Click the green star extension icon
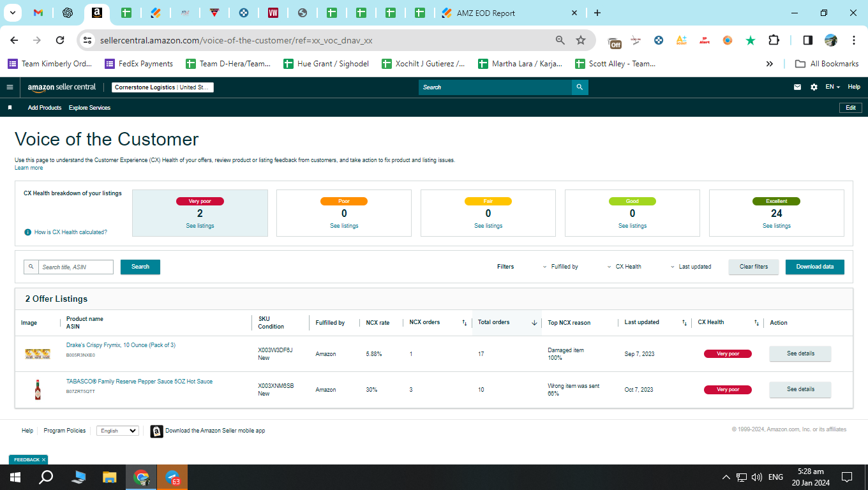 (x=751, y=40)
